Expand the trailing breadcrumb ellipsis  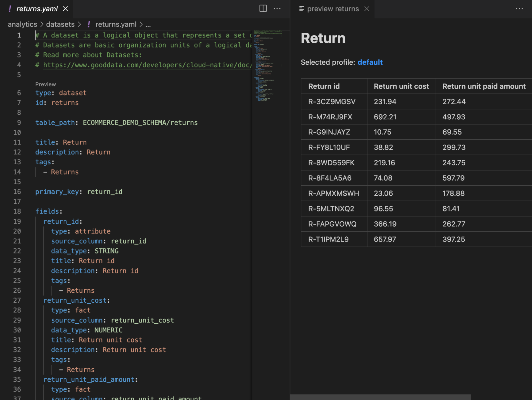148,24
